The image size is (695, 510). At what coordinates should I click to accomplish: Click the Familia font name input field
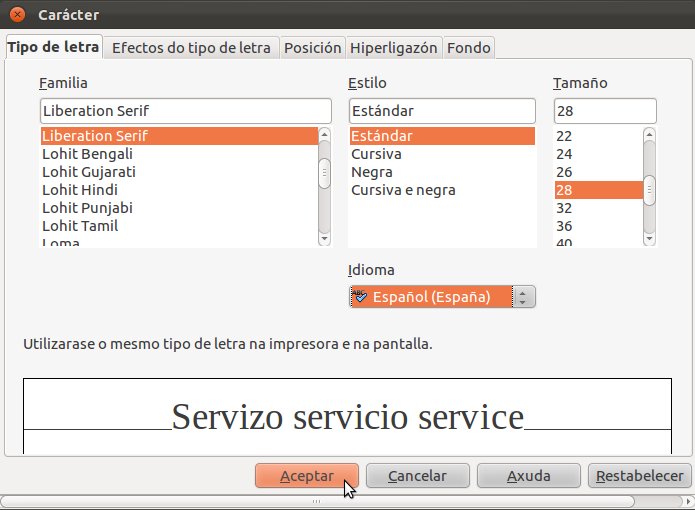(186, 111)
